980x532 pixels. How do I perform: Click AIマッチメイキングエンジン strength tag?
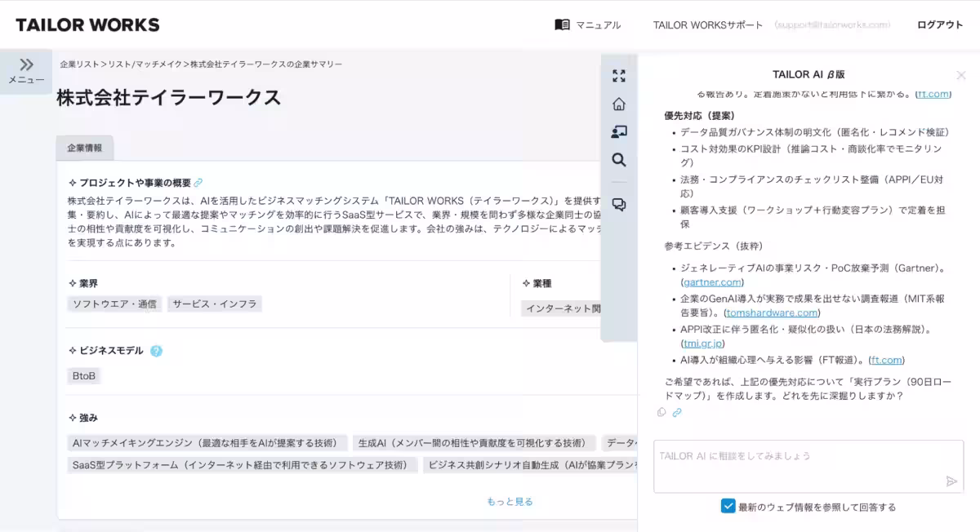click(207, 443)
